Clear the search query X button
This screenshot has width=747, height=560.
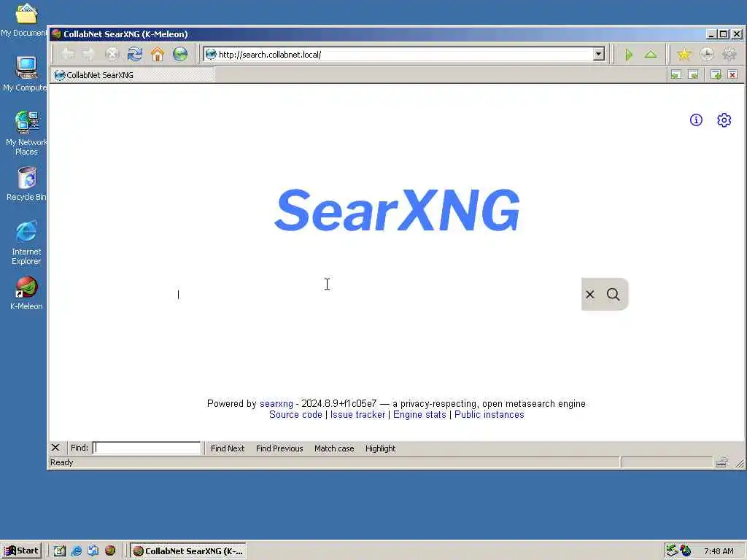click(x=589, y=295)
